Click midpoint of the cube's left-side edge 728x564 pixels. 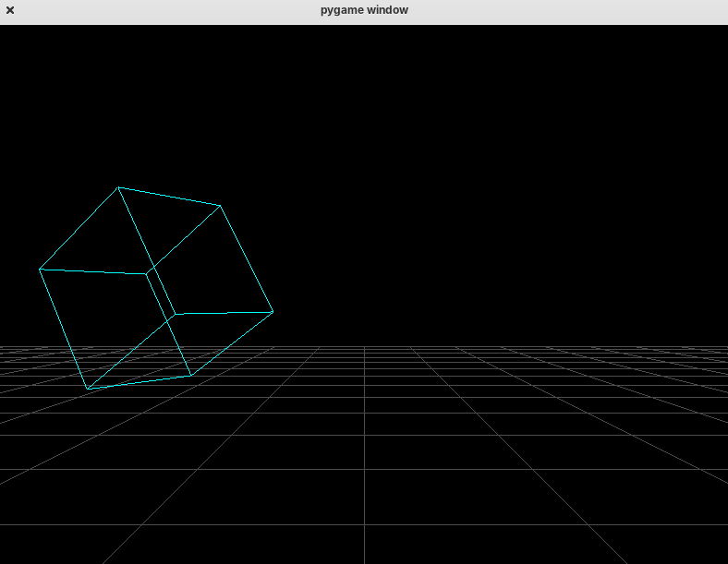coord(64,329)
